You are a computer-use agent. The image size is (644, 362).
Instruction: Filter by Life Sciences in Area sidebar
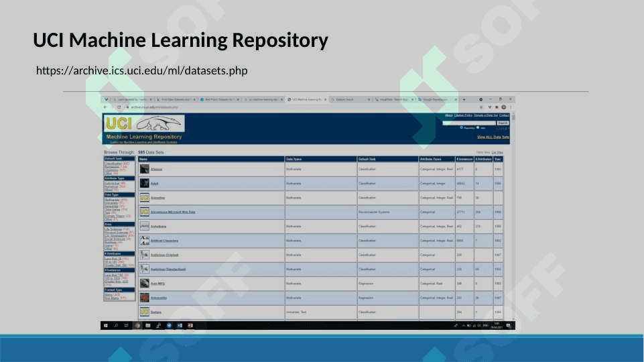pos(114,229)
